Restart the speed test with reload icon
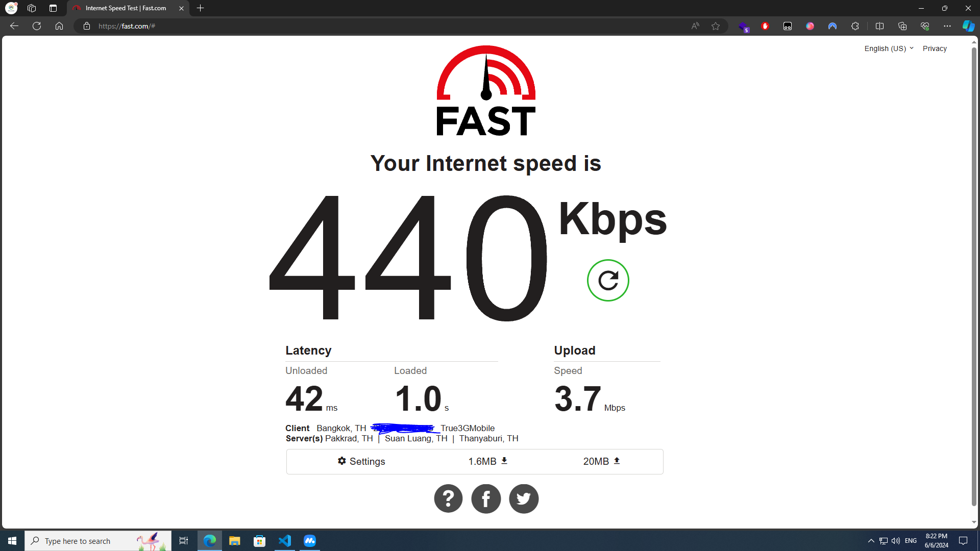The height and width of the screenshot is (551, 980). point(608,281)
